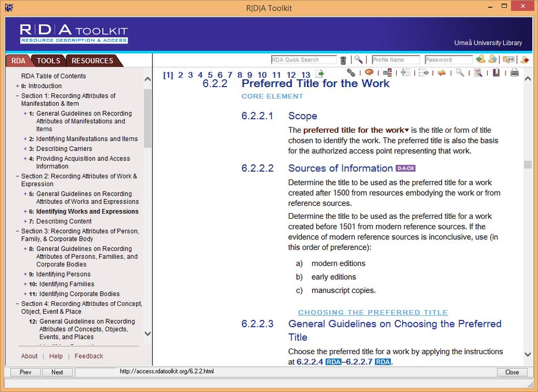This screenshot has width=538, height=392.
Task: Expand chapter 3 Describing Carriers node
Action: 25,149
